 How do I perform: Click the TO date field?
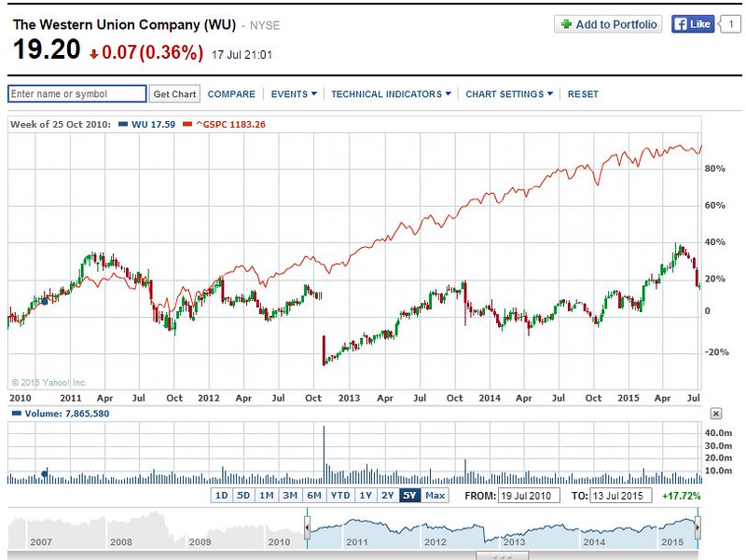point(620,496)
